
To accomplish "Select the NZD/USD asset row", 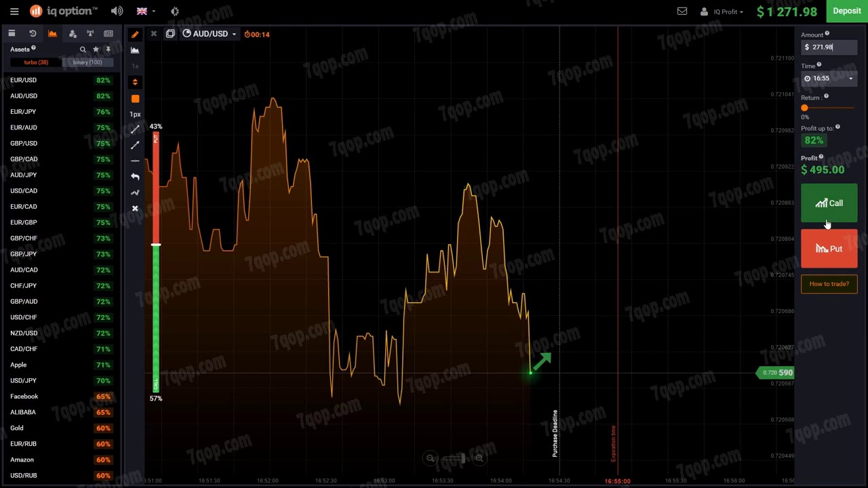I will coord(61,333).
